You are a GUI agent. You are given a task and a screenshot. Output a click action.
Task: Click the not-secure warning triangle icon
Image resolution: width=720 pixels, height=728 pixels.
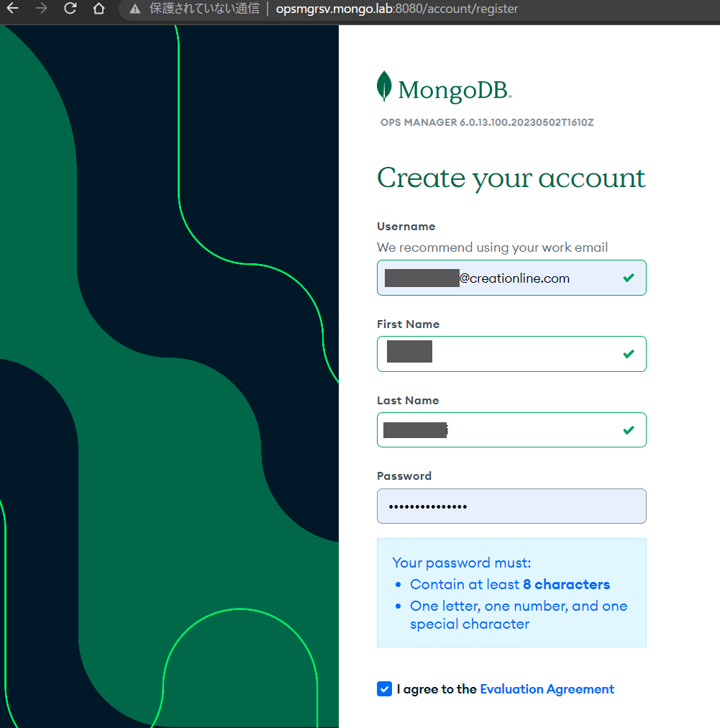pyautogui.click(x=135, y=9)
